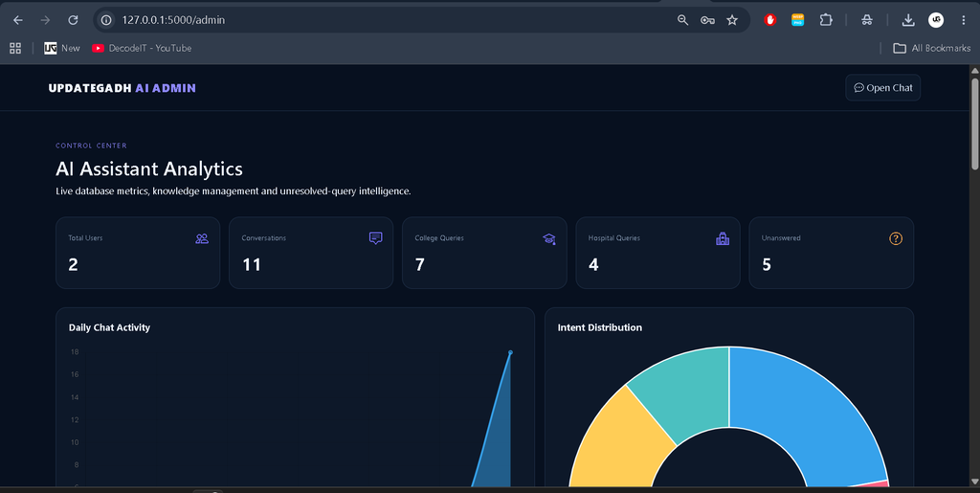980x493 pixels.
Task: Click the Unanswered question mark icon
Action: (896, 238)
